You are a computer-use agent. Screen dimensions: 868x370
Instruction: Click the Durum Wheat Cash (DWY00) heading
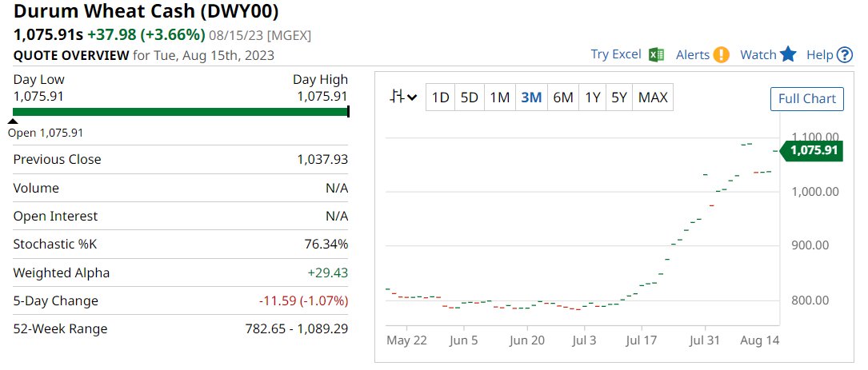pos(146,11)
